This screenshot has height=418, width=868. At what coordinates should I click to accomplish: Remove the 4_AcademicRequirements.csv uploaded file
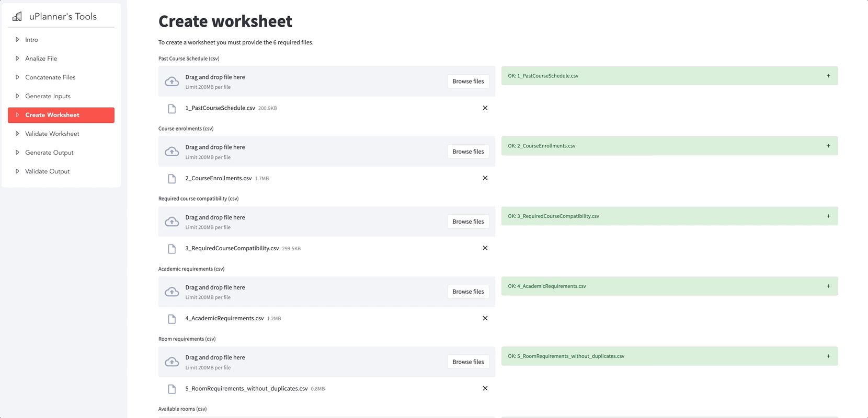485,318
